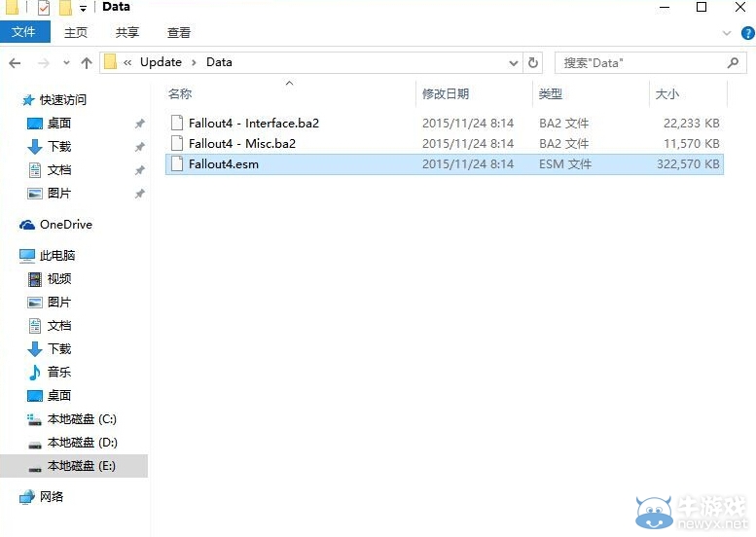
Task: Open 快速访问 in navigation pane
Action: (62, 100)
